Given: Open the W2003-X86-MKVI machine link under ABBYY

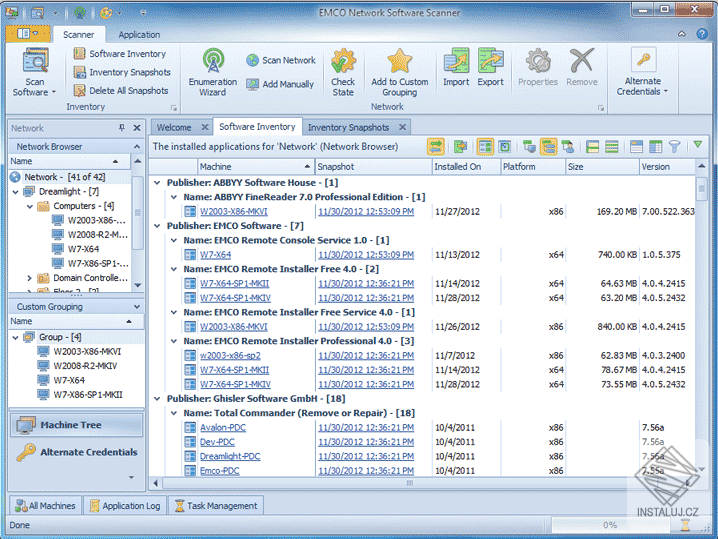Looking at the screenshot, I should coord(234,212).
